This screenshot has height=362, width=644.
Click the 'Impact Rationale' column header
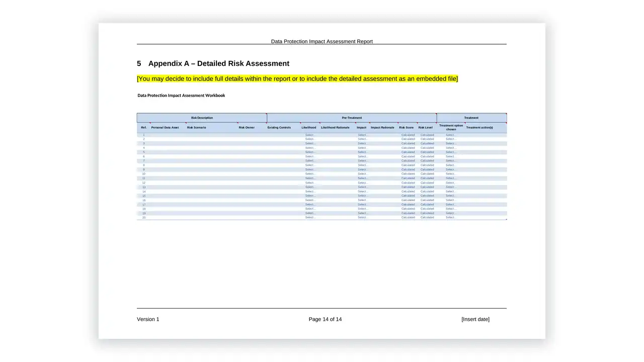(x=382, y=128)
